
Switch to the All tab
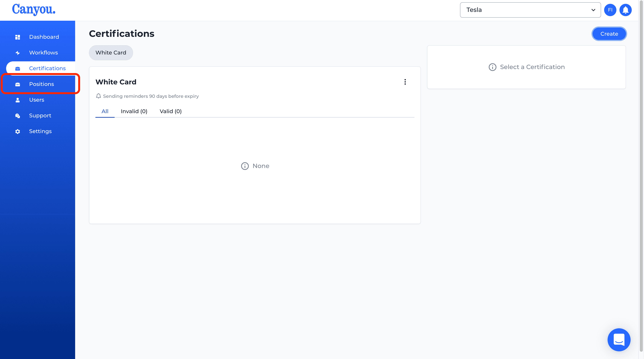point(105,111)
